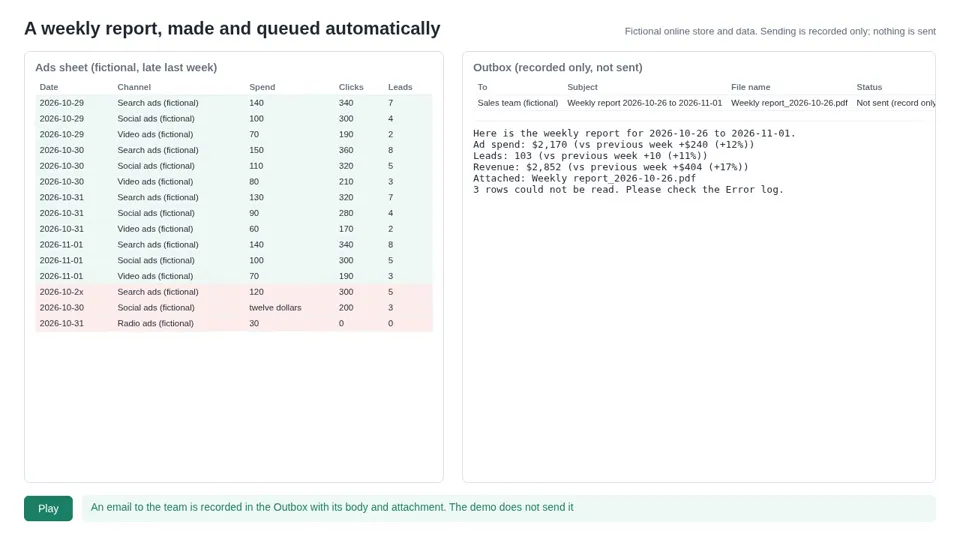Select subject 'Weekly report 2026-10-26 to 2026-11-01'
Screen dimensions: 960x540
tap(645, 103)
